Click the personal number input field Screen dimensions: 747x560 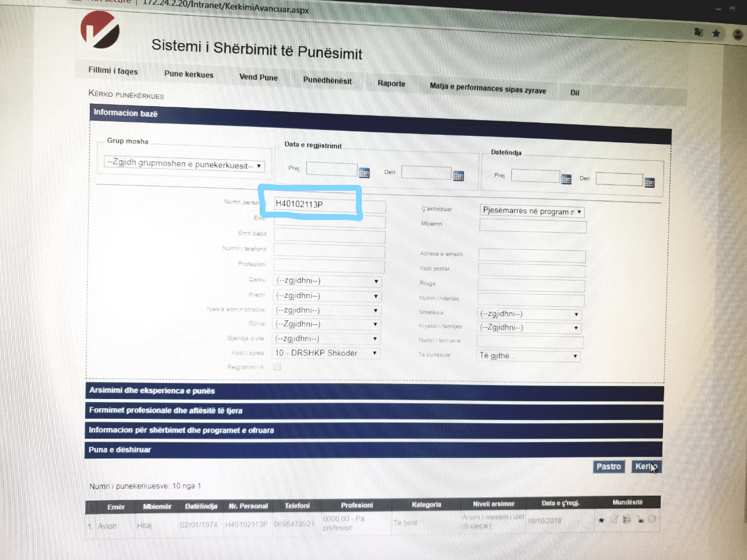click(x=315, y=204)
